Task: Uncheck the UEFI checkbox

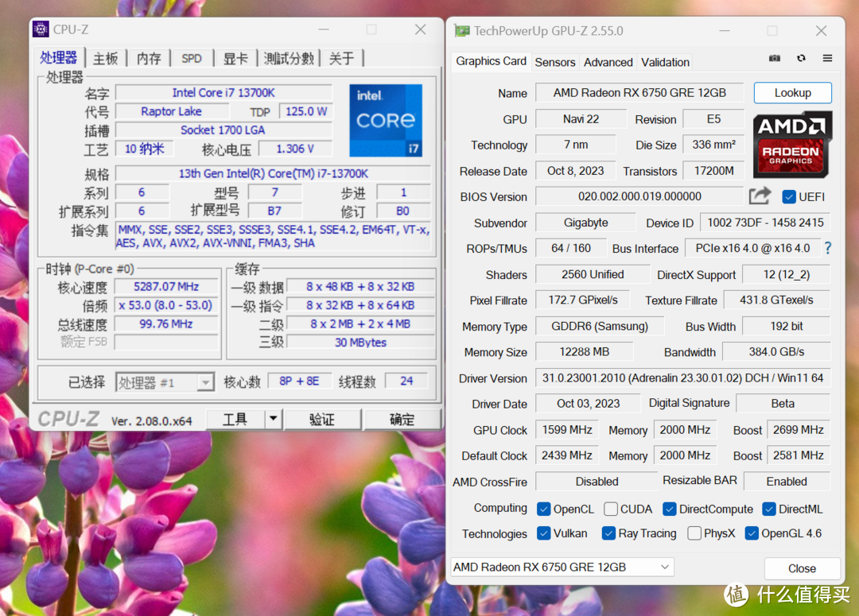Action: pos(789,196)
